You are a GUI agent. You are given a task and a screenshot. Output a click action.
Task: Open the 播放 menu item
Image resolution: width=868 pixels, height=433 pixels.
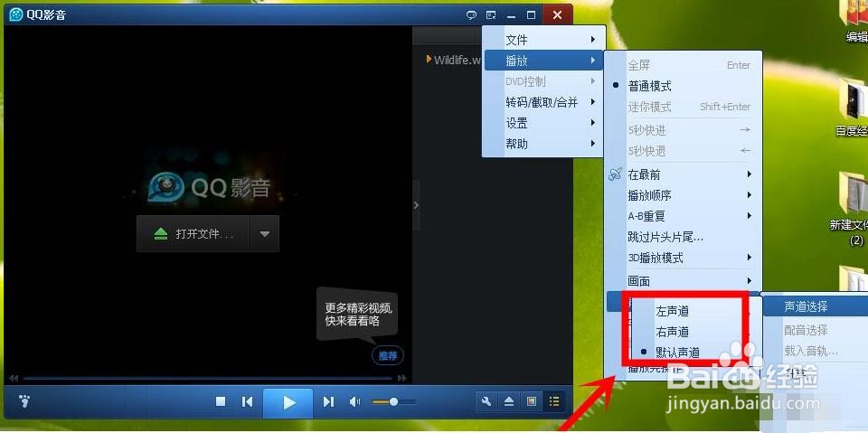tap(544, 61)
